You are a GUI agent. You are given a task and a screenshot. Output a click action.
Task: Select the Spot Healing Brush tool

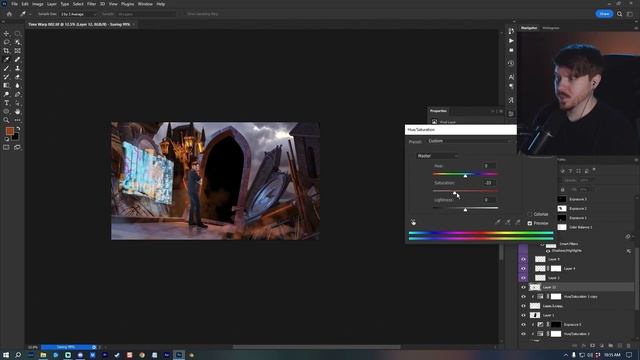tap(18, 60)
